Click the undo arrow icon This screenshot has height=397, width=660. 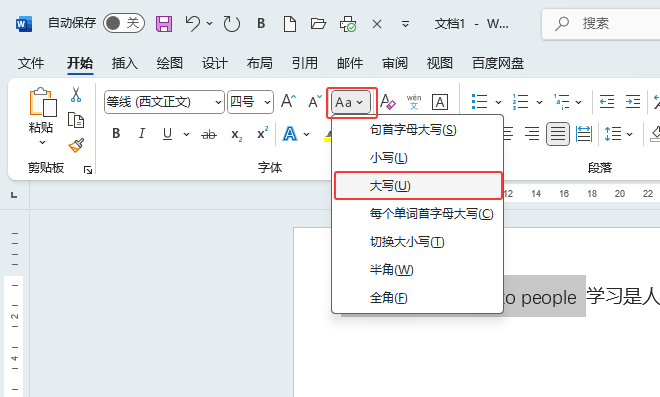193,24
